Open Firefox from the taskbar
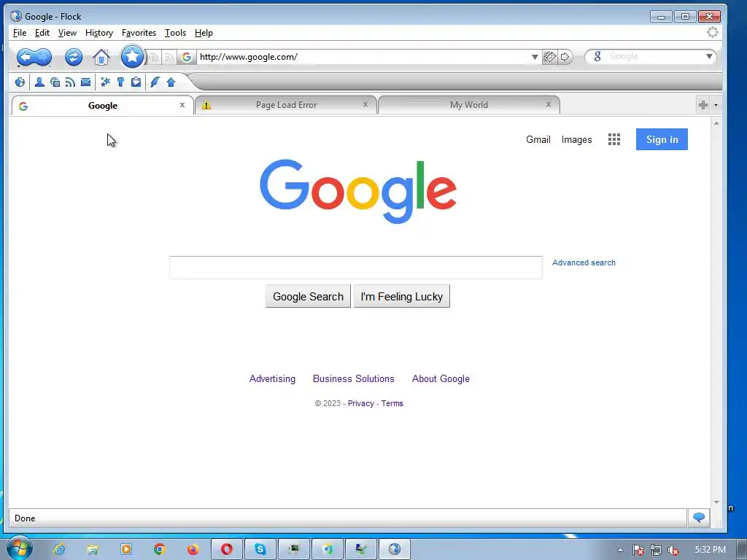 (x=193, y=549)
